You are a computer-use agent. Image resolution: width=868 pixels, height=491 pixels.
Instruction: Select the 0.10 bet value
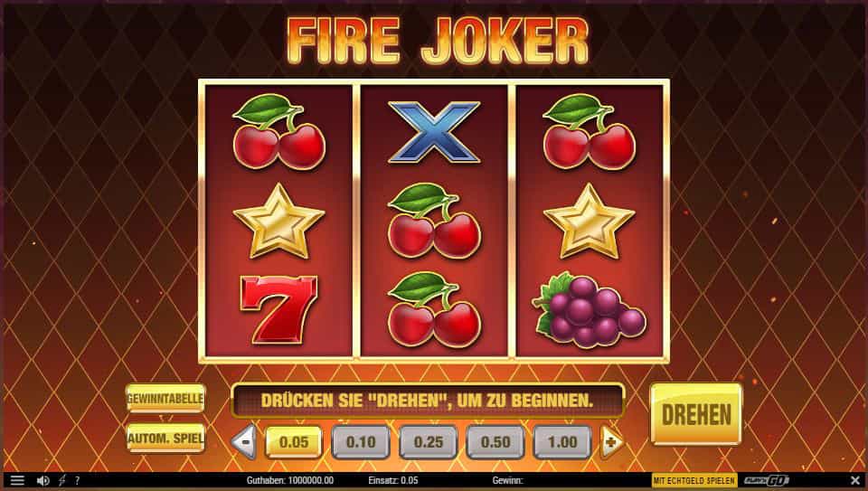tap(361, 442)
